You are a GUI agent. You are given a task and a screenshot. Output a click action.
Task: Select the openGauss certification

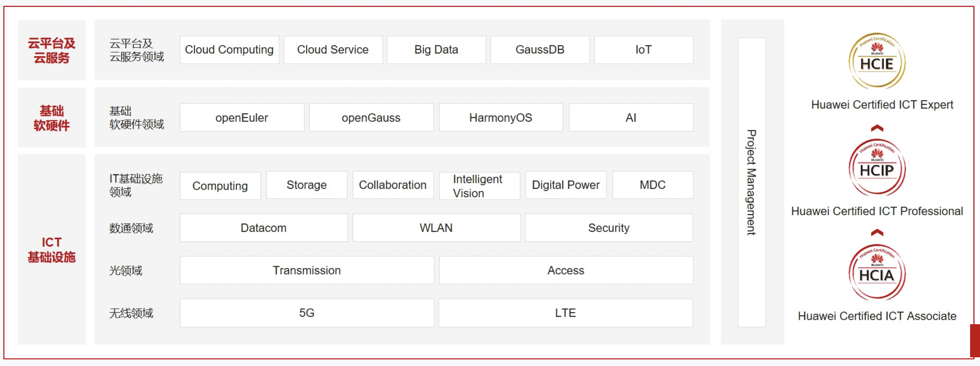point(371,118)
